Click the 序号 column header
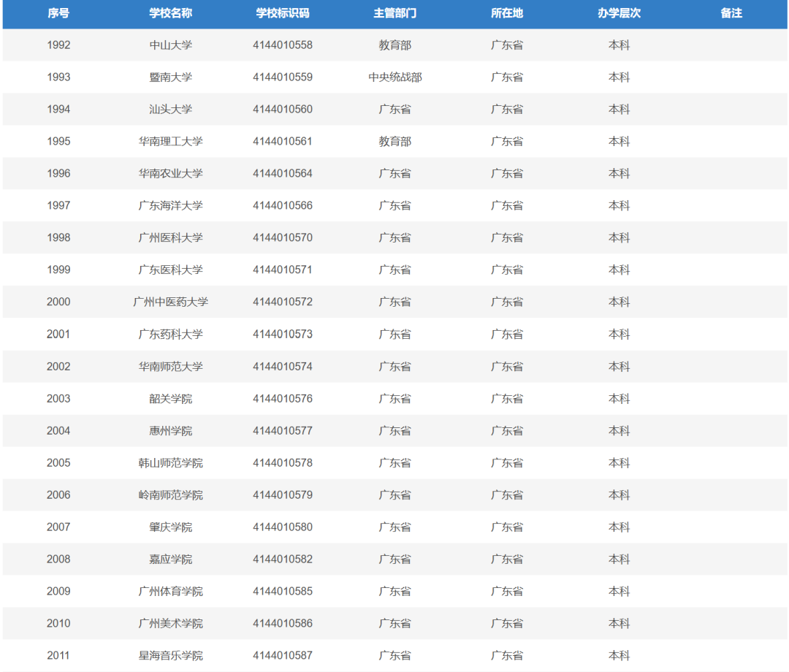The height and width of the screenshot is (672, 789). pos(58,13)
